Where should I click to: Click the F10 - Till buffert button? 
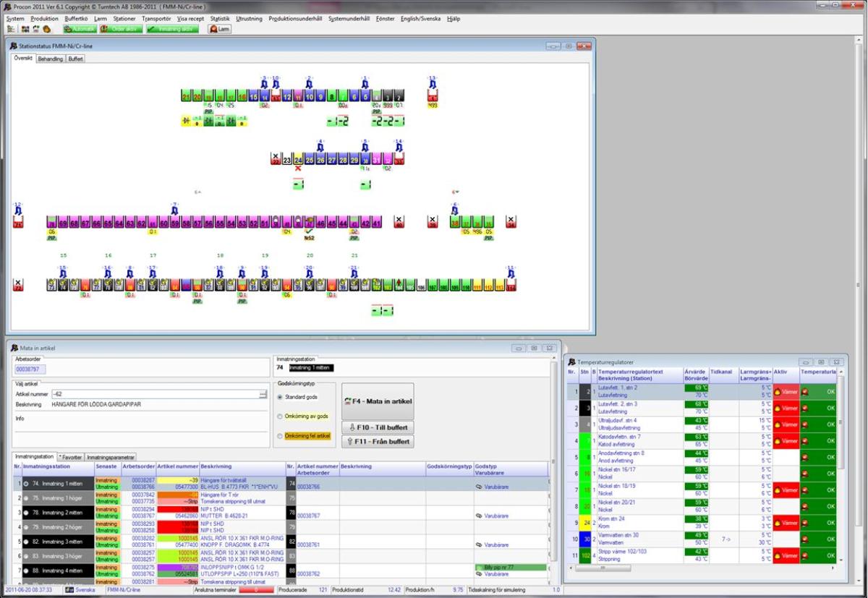pos(378,427)
